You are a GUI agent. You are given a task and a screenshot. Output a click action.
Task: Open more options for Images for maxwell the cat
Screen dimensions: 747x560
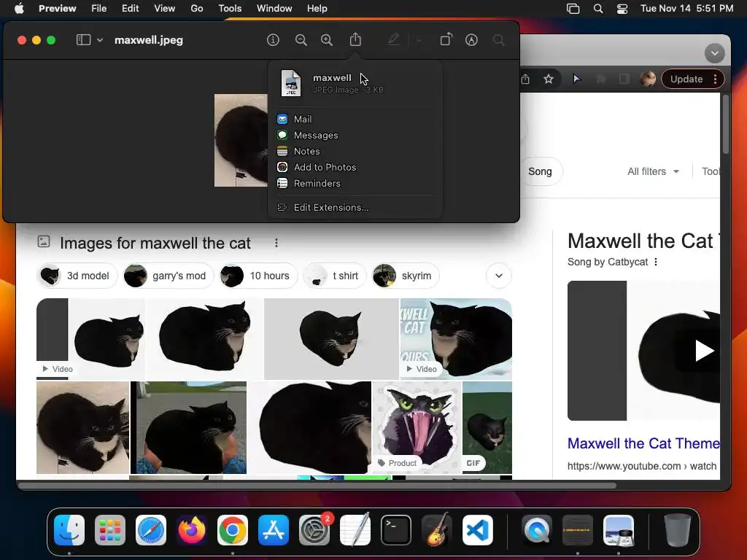[x=276, y=243]
